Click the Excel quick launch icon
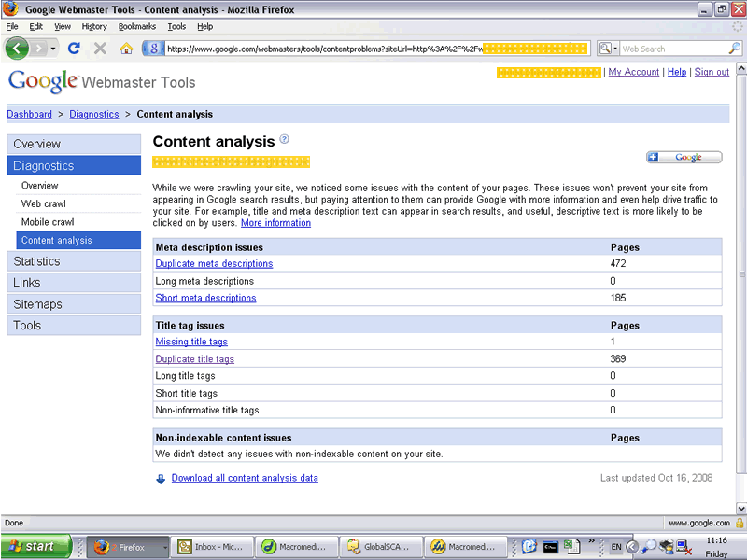 pyautogui.click(x=571, y=547)
